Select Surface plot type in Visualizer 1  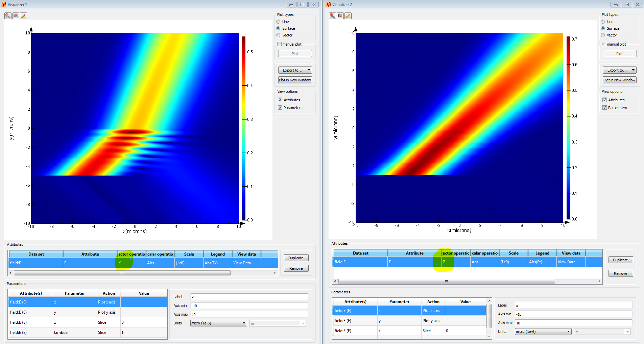click(x=278, y=28)
